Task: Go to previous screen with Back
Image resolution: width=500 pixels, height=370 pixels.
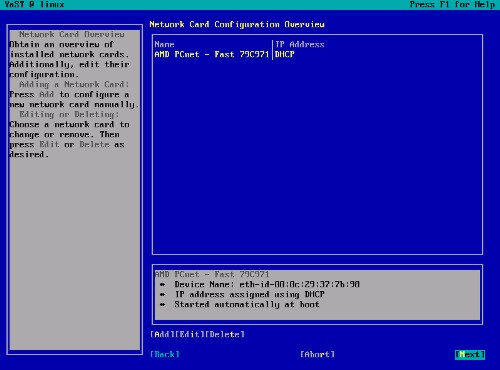Action: click(x=165, y=354)
